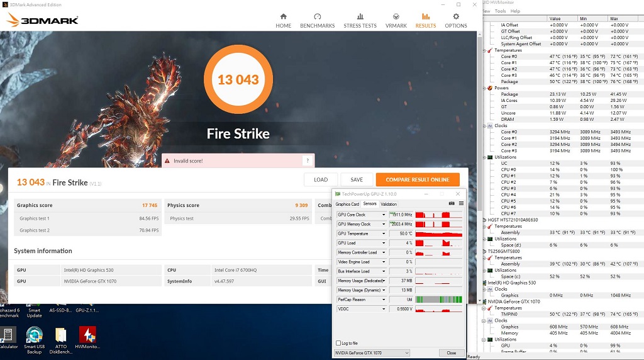Click the warning icon beside Invalid score

pos(167,160)
